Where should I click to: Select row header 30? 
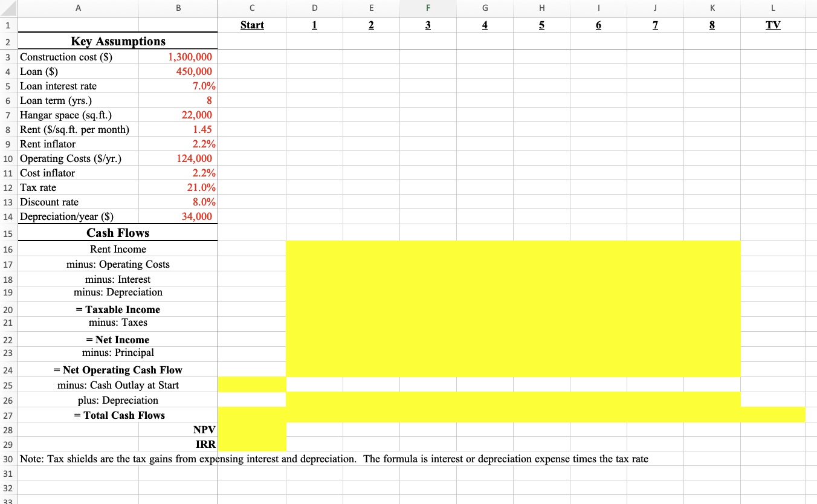pyautogui.click(x=8, y=459)
